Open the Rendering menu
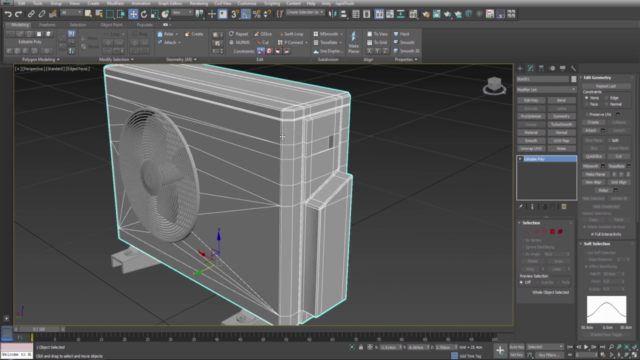The height and width of the screenshot is (360, 640). tap(199, 3)
